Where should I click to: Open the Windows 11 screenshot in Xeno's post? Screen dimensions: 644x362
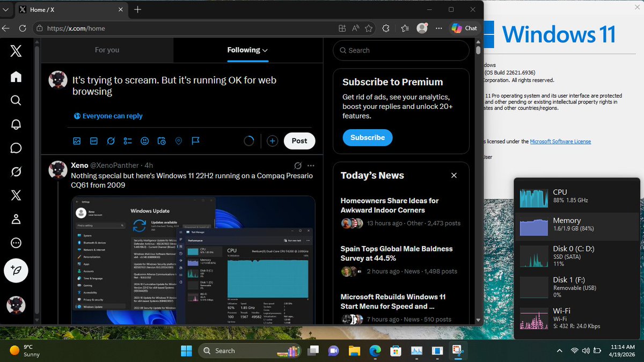(193, 260)
